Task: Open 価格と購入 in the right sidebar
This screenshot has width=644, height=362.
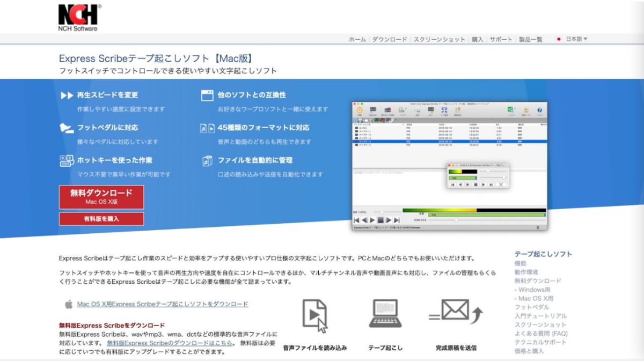Action: 529,351
